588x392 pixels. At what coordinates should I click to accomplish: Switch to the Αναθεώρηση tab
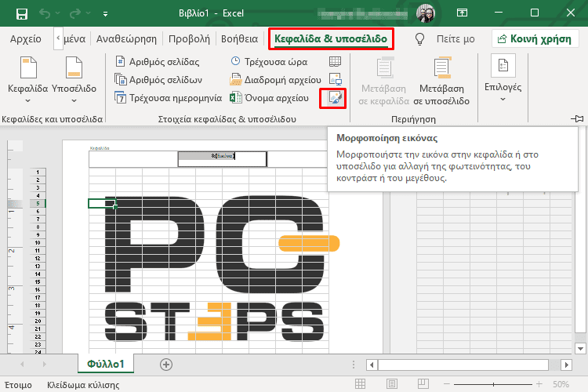pos(126,38)
